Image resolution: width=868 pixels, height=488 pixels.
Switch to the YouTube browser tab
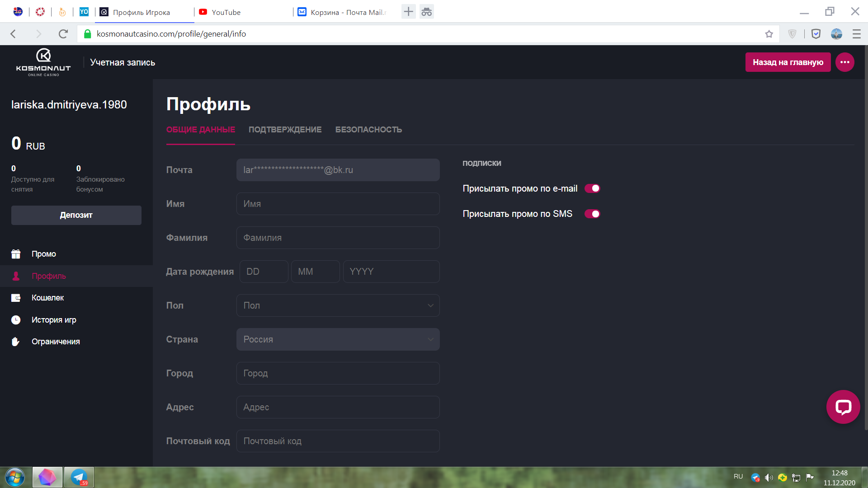pyautogui.click(x=226, y=12)
